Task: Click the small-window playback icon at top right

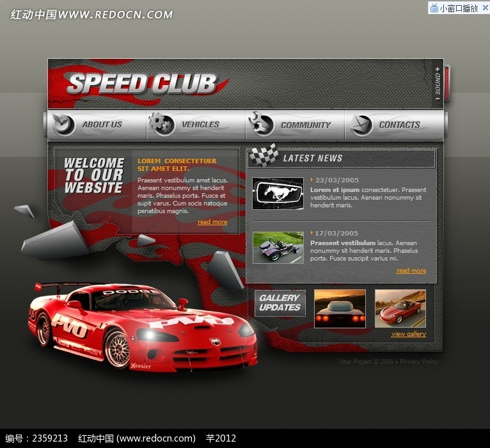Action: click(x=434, y=8)
